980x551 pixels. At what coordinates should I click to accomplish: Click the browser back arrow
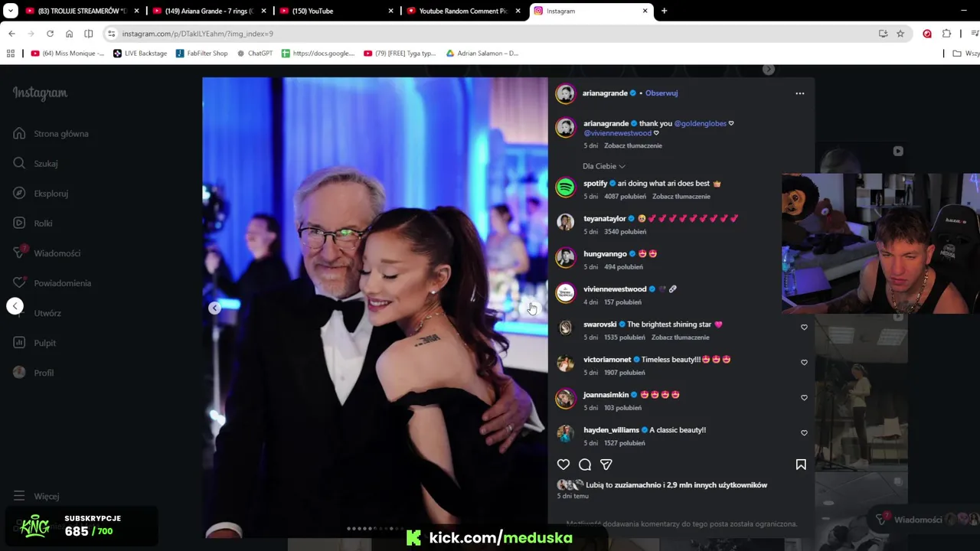11,34
